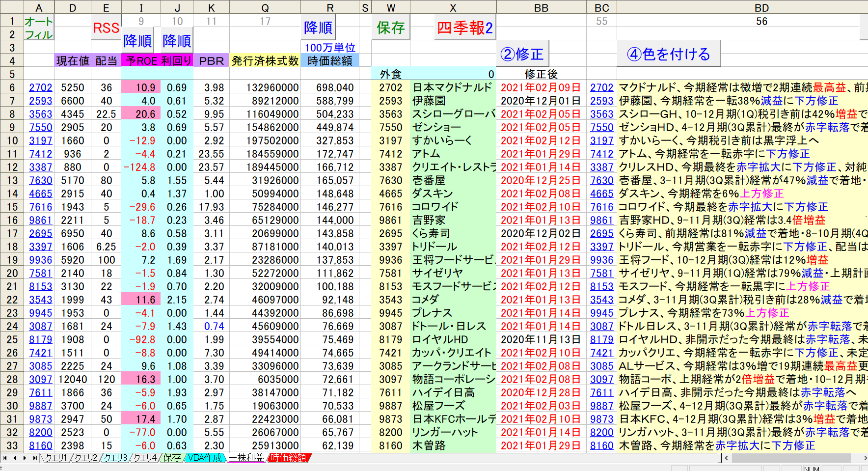Click the RSS button

click(x=106, y=28)
